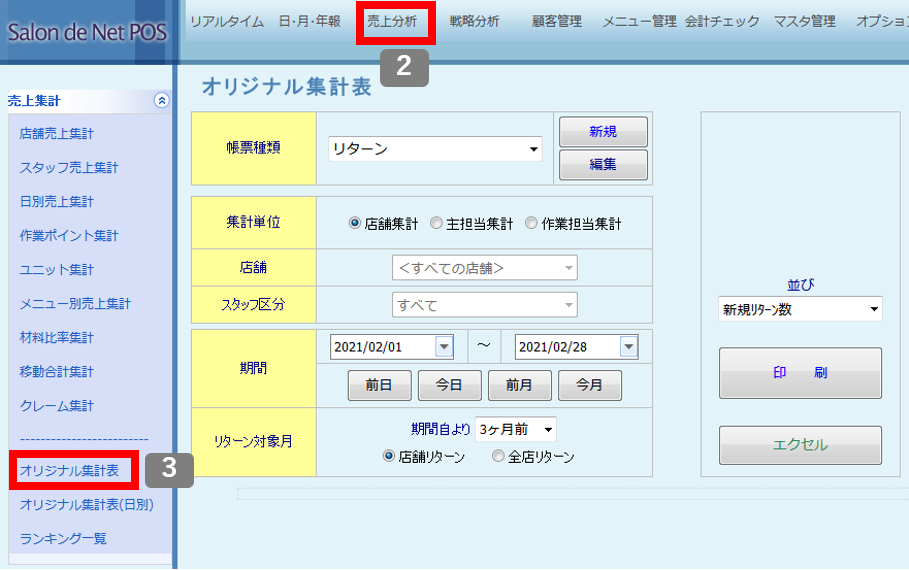Select 主担当集計 radio button
This screenshot has width=909, height=570.
pyautogui.click(x=436, y=224)
